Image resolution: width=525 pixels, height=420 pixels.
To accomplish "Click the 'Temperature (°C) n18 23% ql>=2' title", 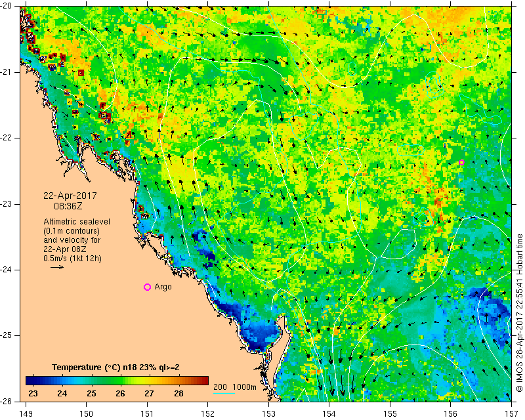I will [115, 367].
